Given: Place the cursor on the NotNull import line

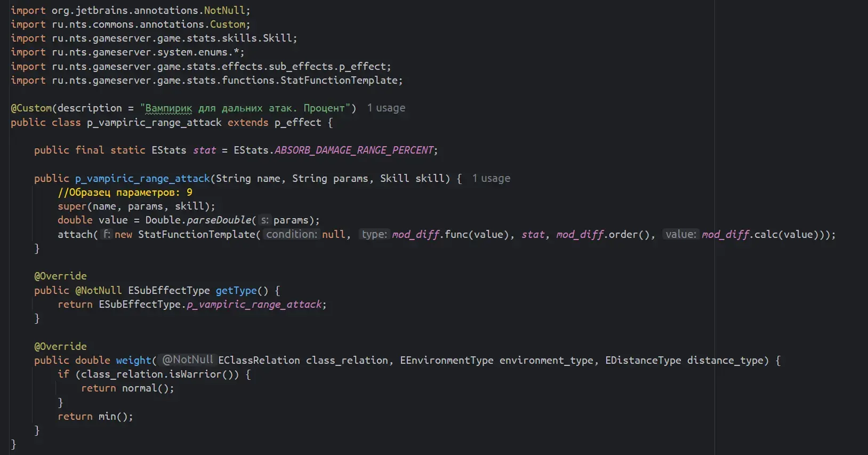Looking at the screenshot, I should pos(131,10).
